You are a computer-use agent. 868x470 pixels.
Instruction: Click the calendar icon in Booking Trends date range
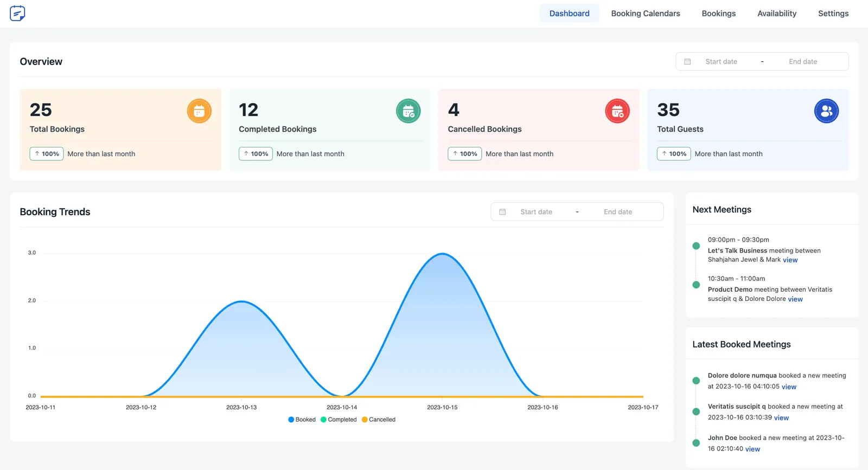coord(502,212)
